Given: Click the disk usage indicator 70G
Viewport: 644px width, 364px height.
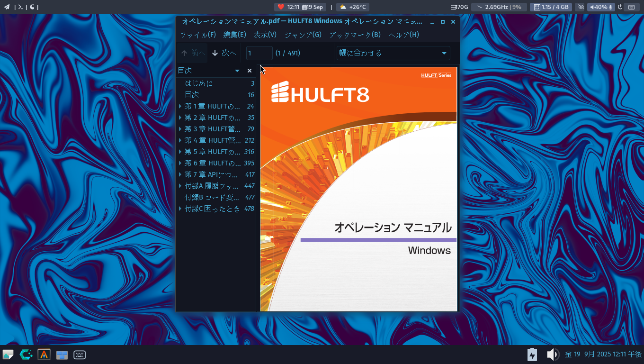Looking at the screenshot, I should point(460,7).
